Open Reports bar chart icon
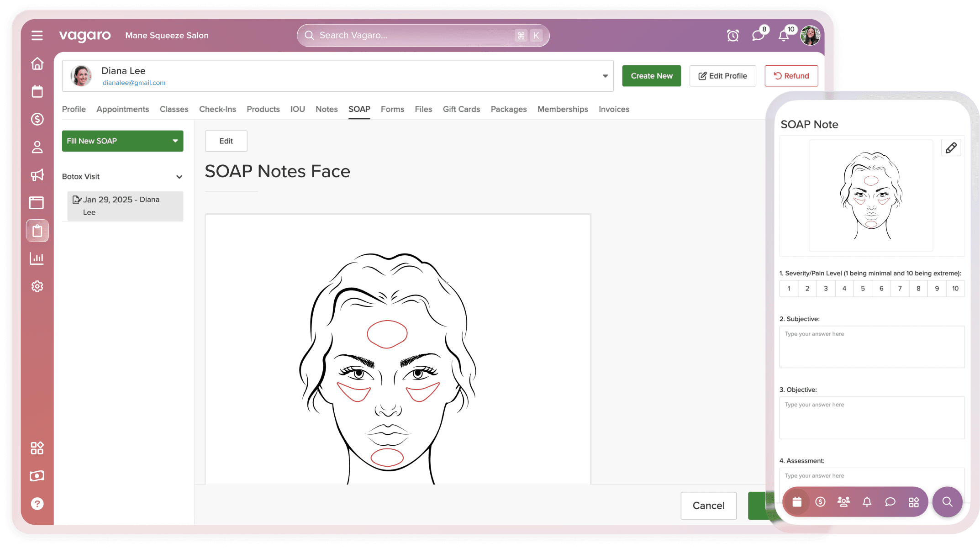This screenshot has width=980, height=548. (37, 258)
